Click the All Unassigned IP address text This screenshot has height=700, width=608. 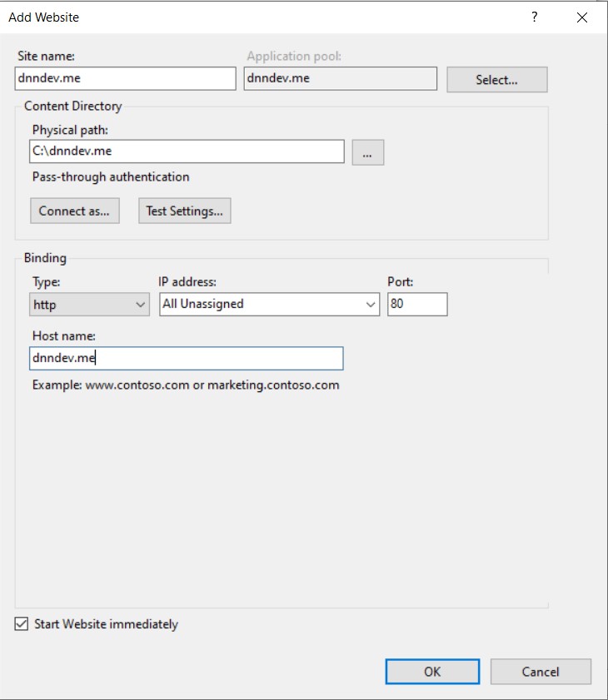click(203, 304)
